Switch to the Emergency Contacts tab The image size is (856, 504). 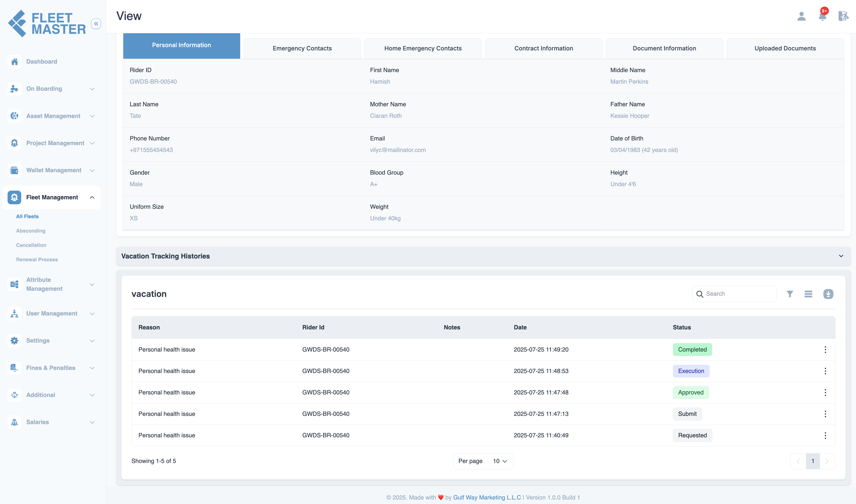302,48
